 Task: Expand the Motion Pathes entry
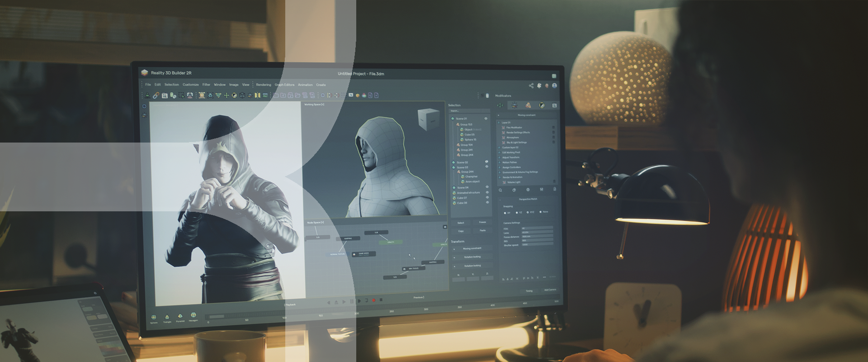[x=499, y=162]
